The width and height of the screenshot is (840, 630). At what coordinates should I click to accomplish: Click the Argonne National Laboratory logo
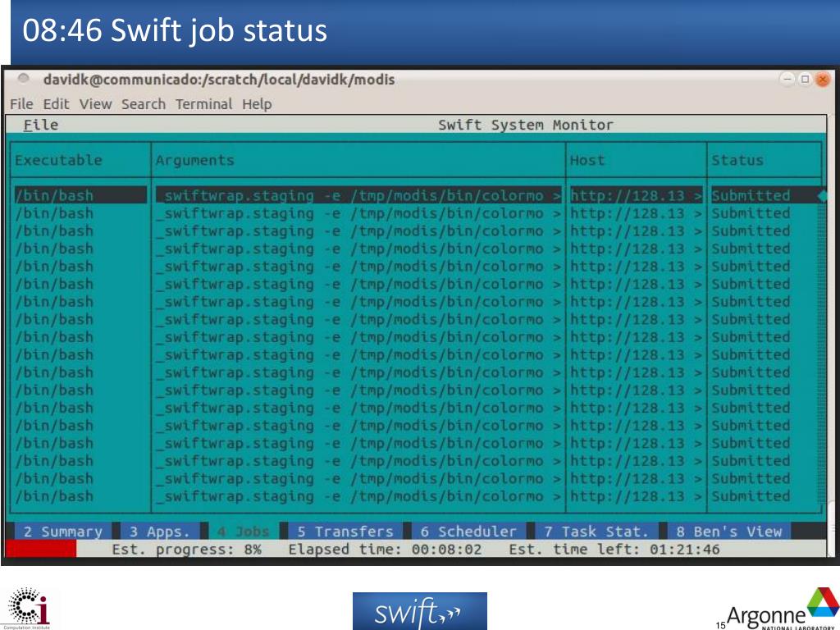tap(781, 609)
